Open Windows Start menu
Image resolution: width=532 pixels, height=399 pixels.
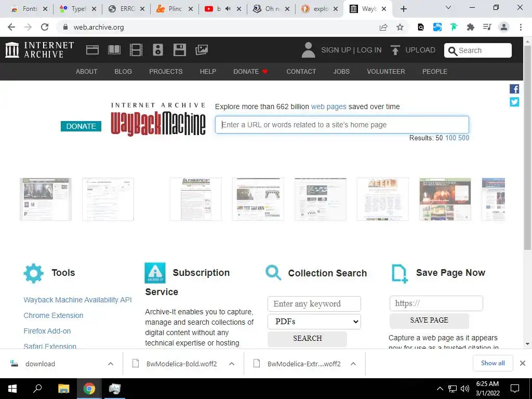coord(12,389)
